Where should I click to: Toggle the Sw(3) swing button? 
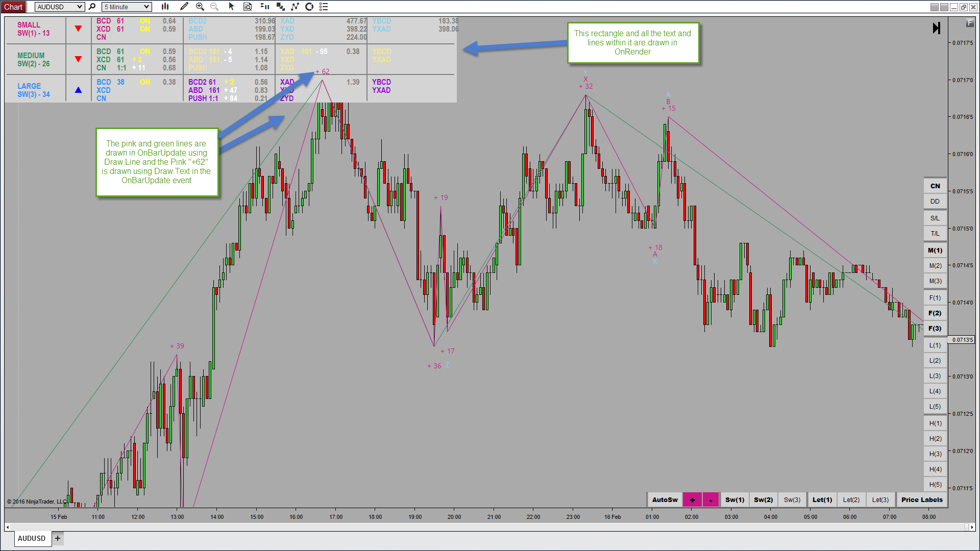point(792,500)
